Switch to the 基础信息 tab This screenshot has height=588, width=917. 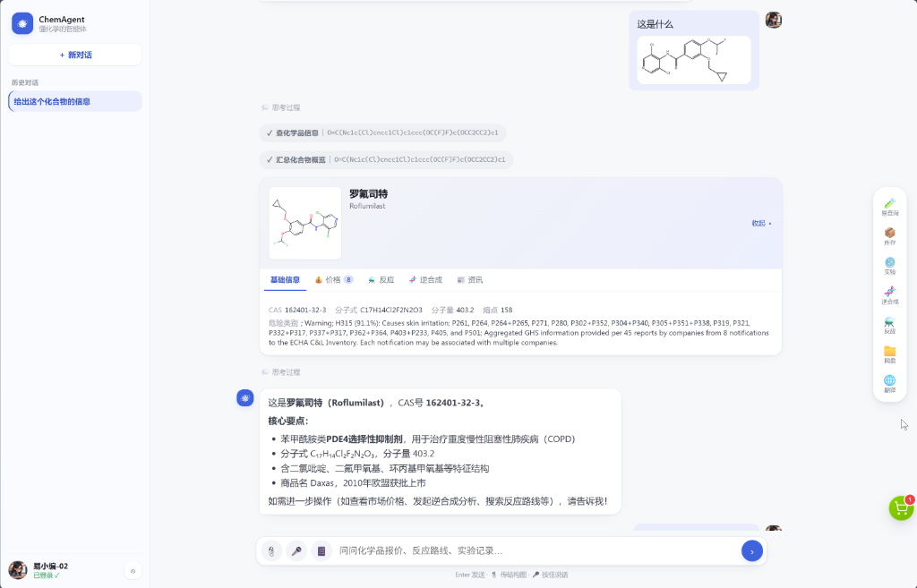tap(285, 280)
